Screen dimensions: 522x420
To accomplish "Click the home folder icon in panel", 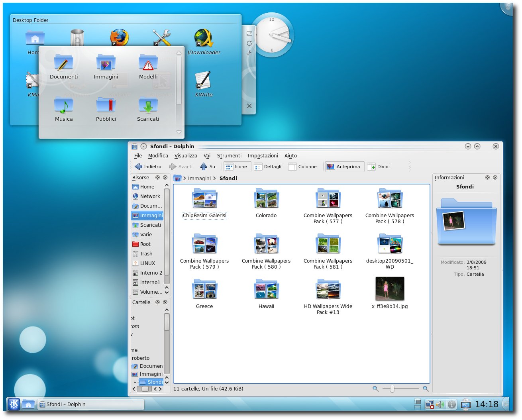I will [x=28, y=404].
